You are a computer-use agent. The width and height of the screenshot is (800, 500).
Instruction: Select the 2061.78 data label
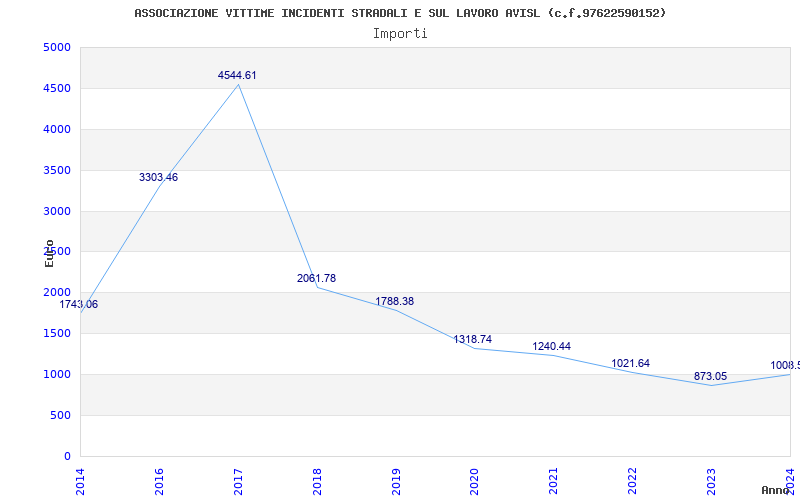click(316, 279)
